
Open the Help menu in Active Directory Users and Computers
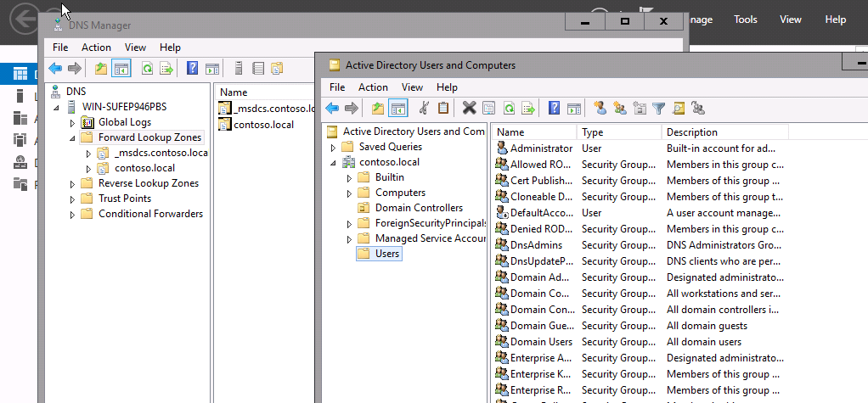click(448, 87)
